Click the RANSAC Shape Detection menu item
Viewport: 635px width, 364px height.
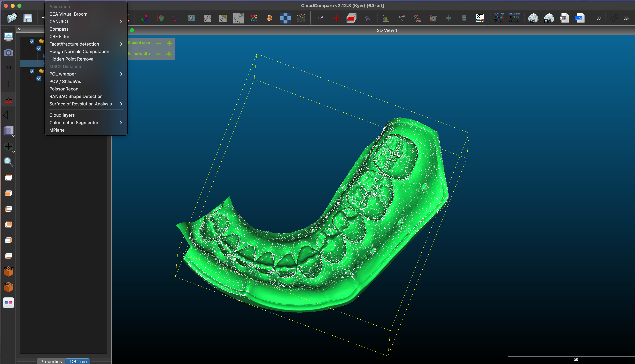pos(76,96)
